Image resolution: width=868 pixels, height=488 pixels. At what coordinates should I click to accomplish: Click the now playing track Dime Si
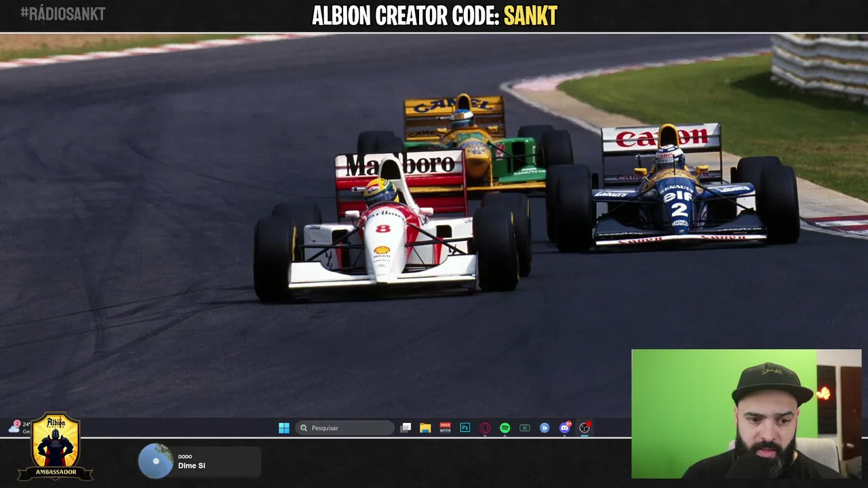192,466
